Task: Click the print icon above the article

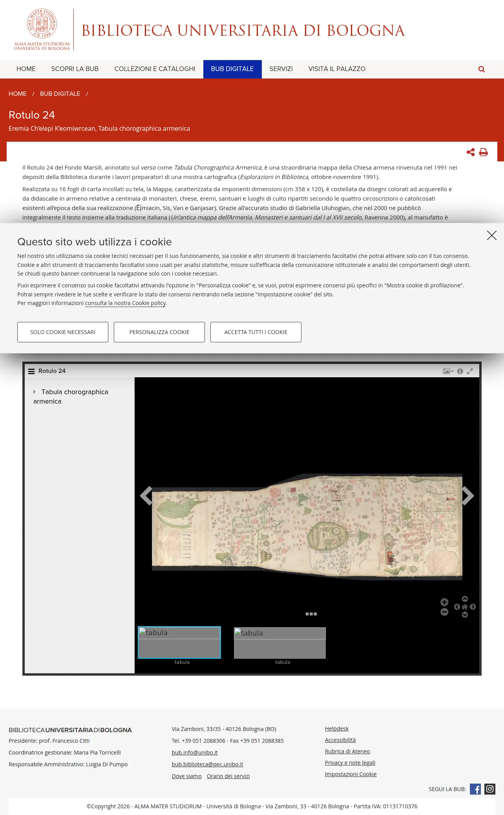Action: (484, 152)
